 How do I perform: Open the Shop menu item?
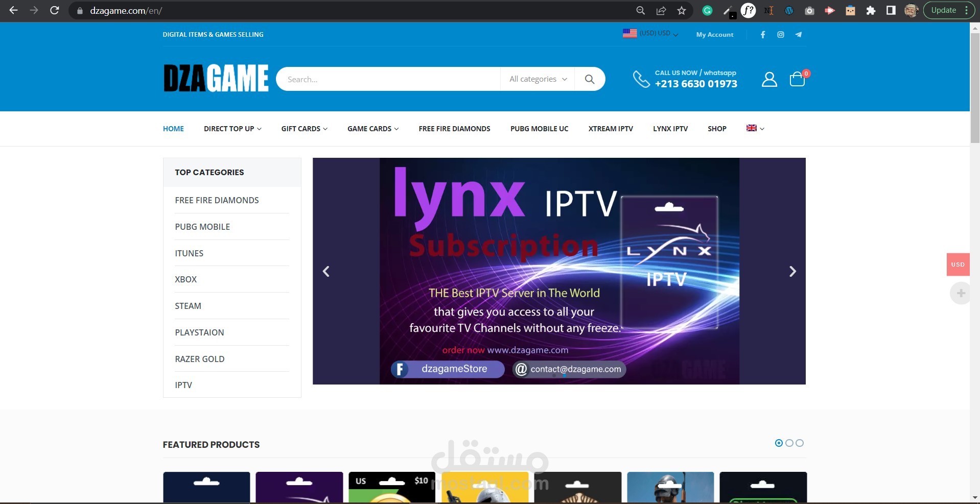tap(717, 129)
